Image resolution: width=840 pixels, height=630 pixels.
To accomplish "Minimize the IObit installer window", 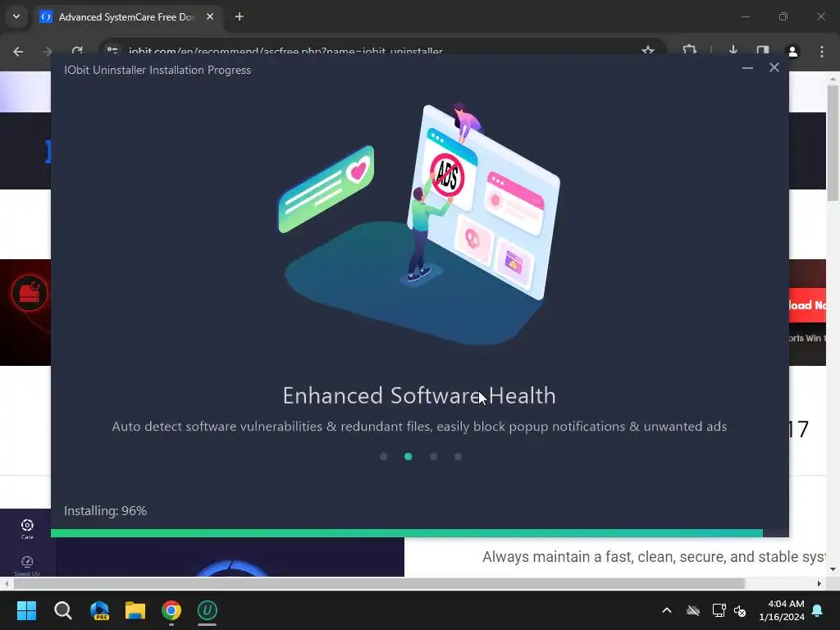I will click(x=747, y=67).
